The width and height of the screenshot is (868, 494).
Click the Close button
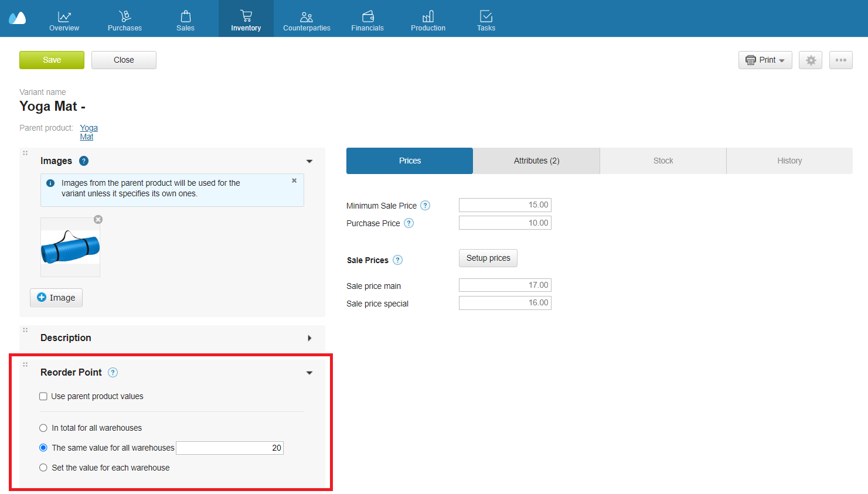124,60
